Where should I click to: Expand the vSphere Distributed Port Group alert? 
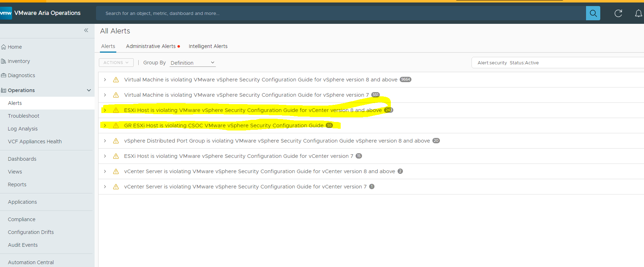tap(105, 141)
